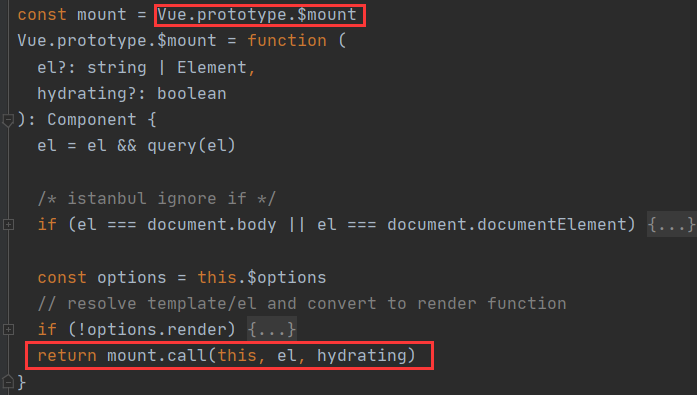Click the const mount variable name
This screenshot has width=697, height=395.
pos(102,15)
